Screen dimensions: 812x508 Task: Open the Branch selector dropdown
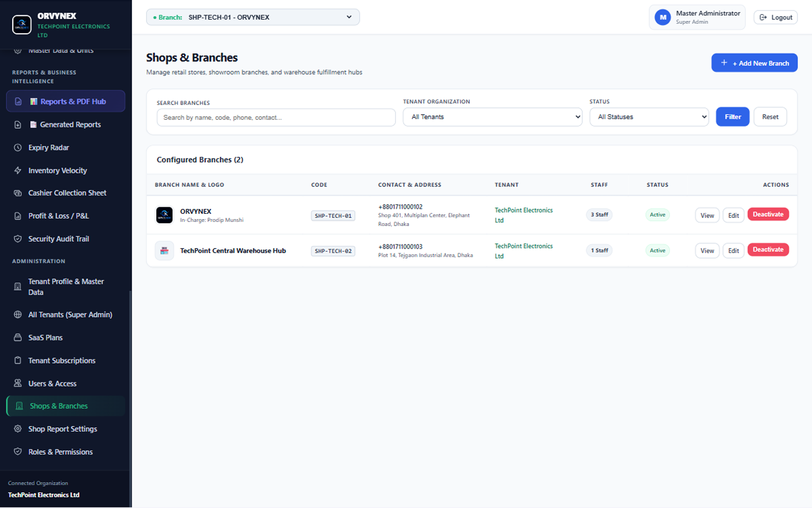[x=253, y=17]
